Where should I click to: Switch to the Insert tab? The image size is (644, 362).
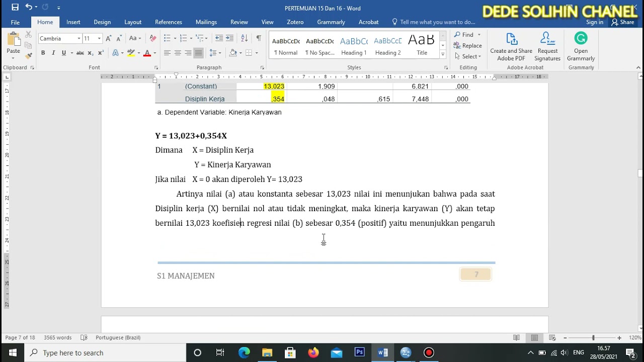[73, 22]
